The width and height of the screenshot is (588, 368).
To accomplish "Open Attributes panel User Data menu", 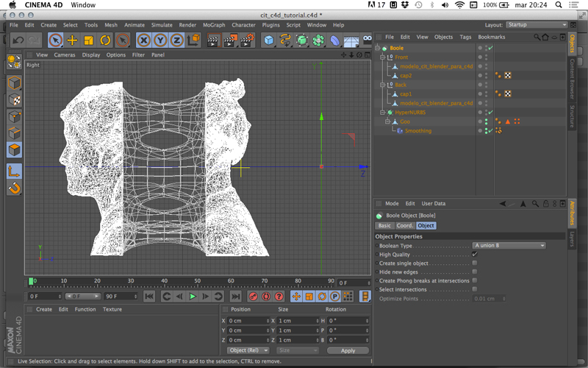I will [434, 204].
